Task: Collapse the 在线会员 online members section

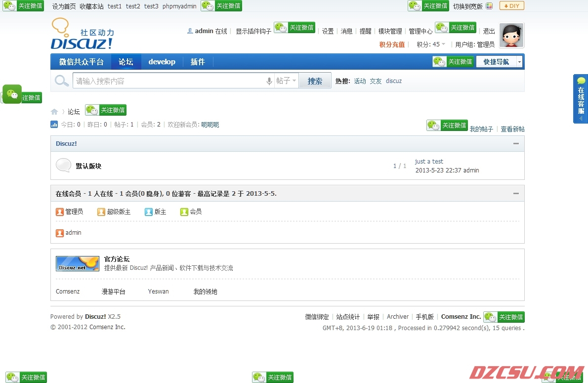Action: tap(516, 193)
